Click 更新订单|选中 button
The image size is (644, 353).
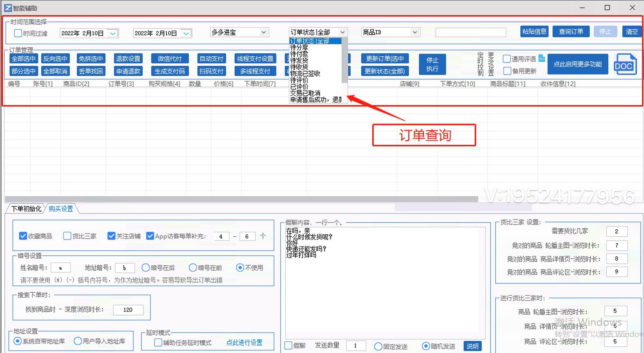(385, 58)
